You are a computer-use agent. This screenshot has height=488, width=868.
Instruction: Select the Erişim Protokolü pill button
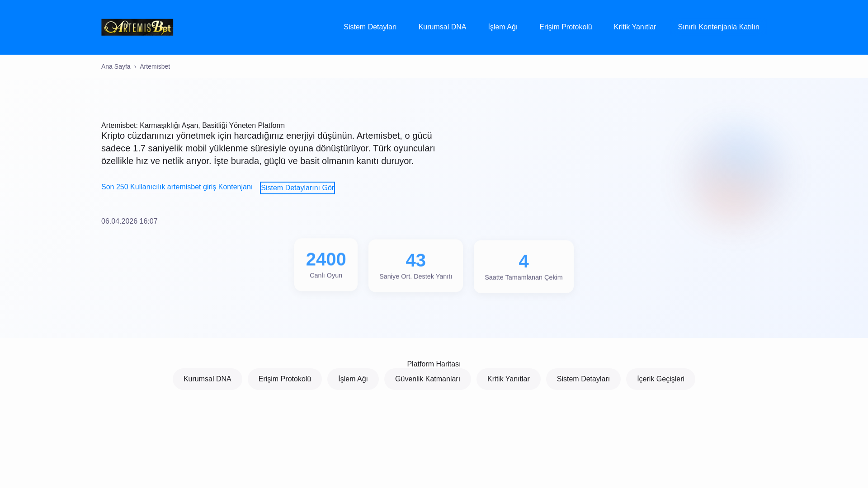[x=285, y=379]
